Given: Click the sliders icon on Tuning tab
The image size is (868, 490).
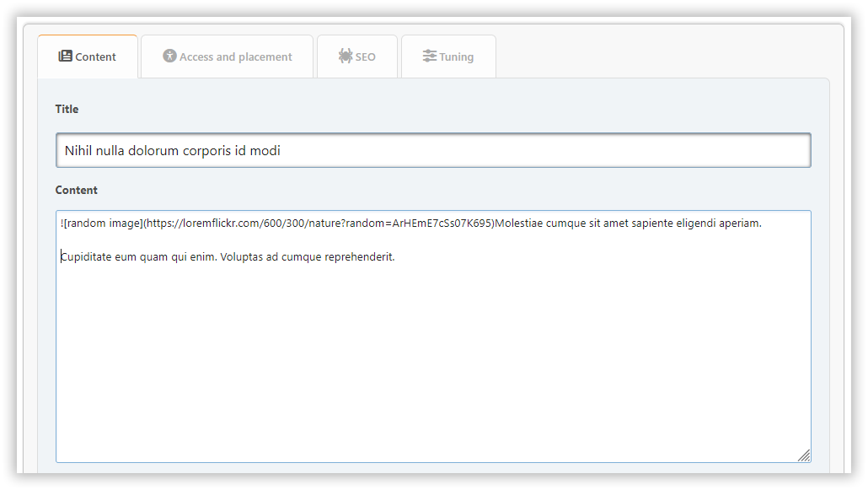Looking at the screenshot, I should [x=430, y=57].
